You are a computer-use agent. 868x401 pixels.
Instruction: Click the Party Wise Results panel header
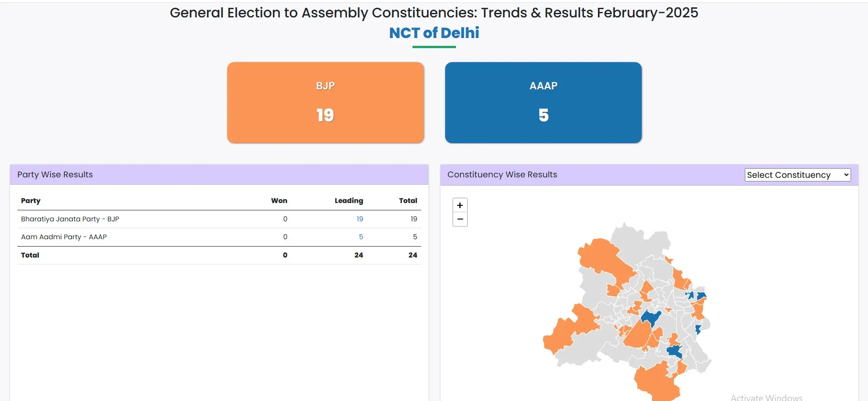pyautogui.click(x=55, y=175)
